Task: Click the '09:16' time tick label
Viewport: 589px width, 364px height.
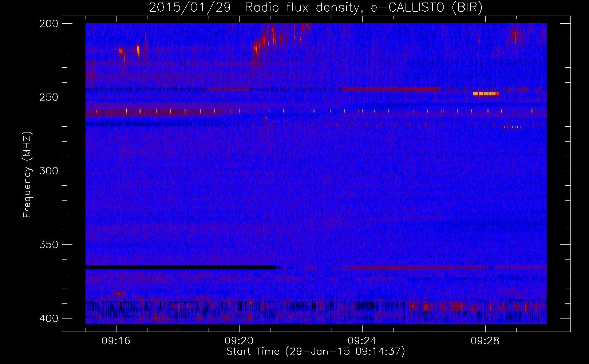Action: click(116, 341)
